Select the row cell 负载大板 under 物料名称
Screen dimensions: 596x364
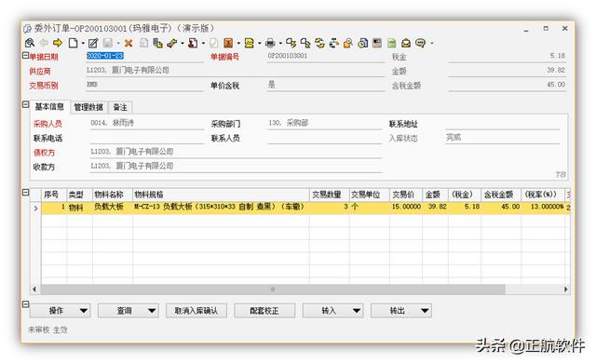click(x=112, y=207)
